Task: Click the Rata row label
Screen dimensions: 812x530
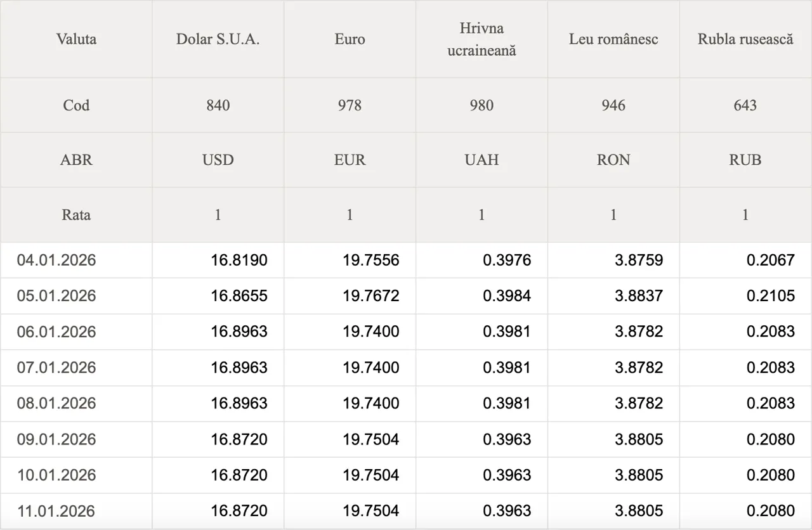Action: coord(76,215)
